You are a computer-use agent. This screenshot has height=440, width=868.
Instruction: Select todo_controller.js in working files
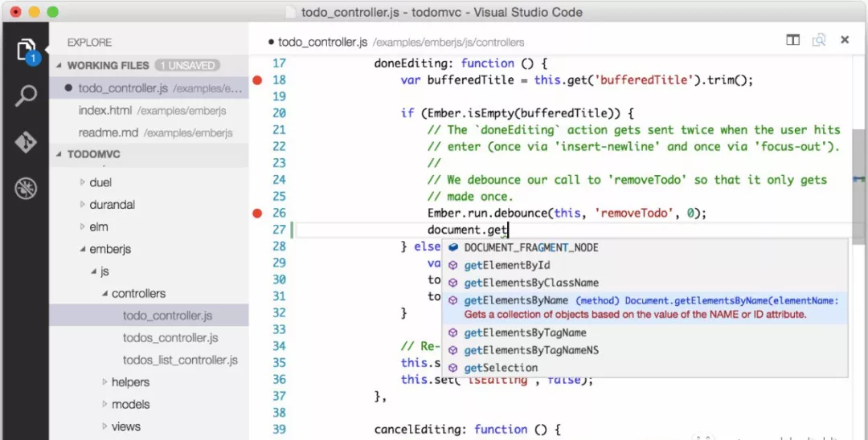tap(149, 88)
